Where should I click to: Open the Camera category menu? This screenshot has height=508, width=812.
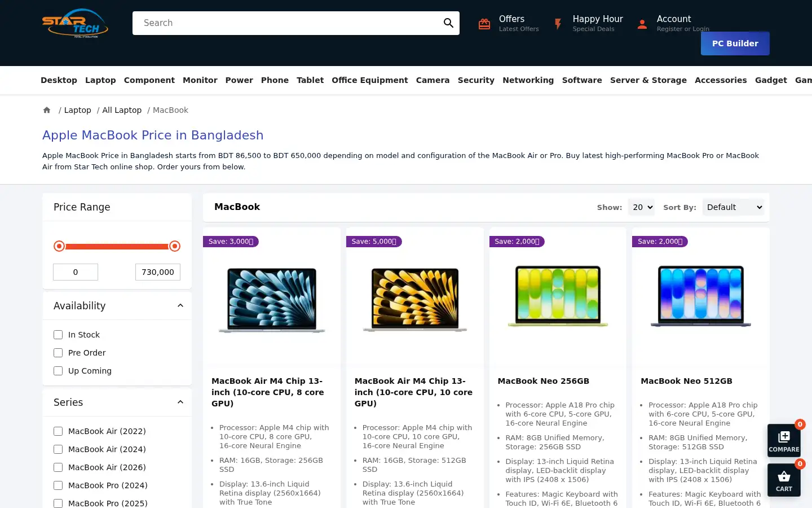(x=433, y=80)
